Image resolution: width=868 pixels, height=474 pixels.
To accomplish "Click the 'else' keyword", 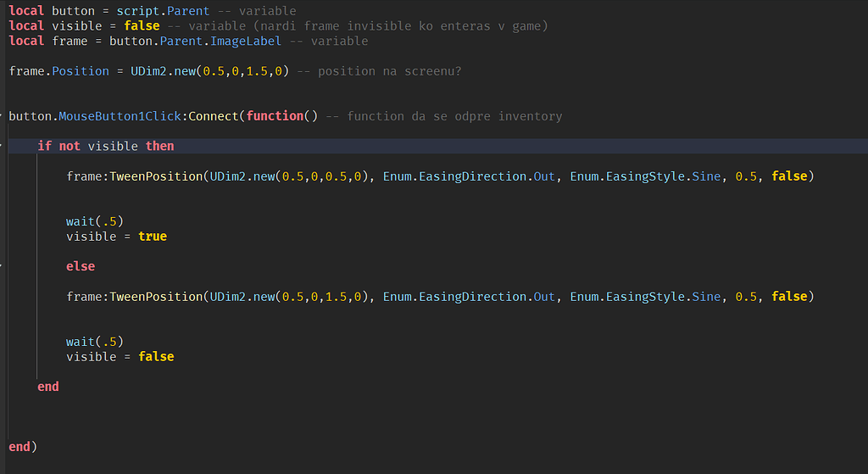I will [81, 266].
